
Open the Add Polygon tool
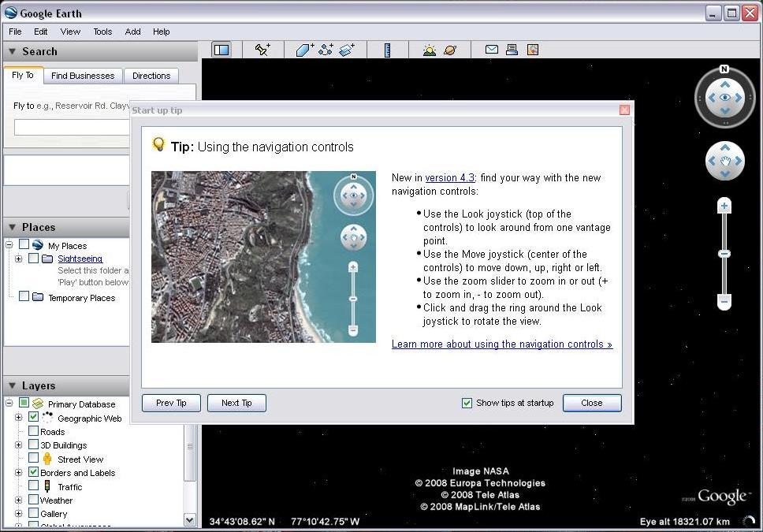[x=303, y=50]
